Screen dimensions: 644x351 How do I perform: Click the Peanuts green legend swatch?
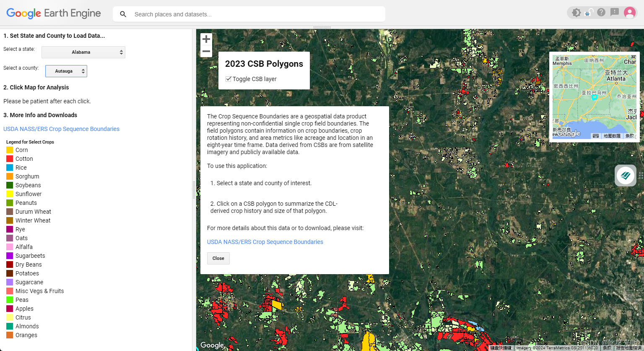click(x=10, y=203)
